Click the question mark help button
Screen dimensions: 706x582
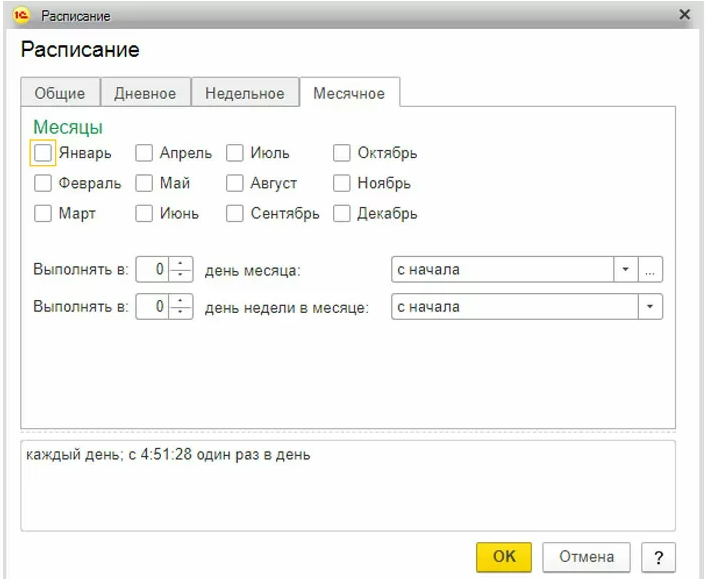pyautogui.click(x=659, y=557)
